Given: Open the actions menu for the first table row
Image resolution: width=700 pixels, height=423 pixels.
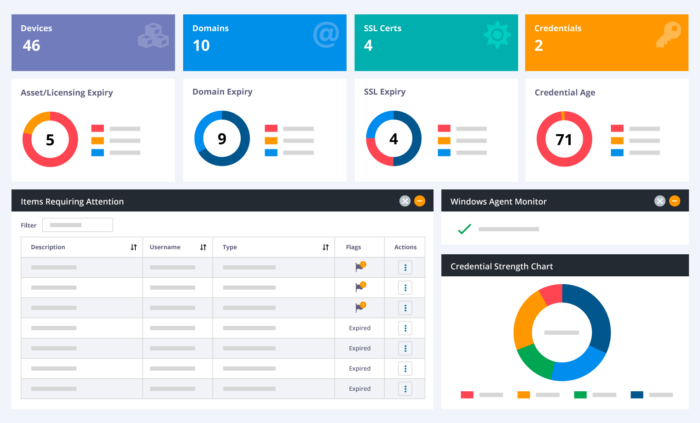Looking at the screenshot, I should (x=405, y=267).
